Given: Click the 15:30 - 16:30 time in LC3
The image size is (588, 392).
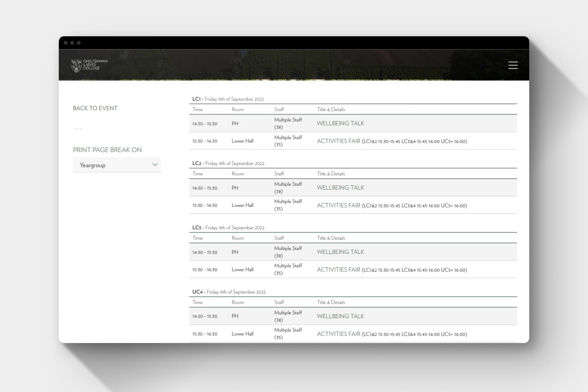Looking at the screenshot, I should (205, 269).
